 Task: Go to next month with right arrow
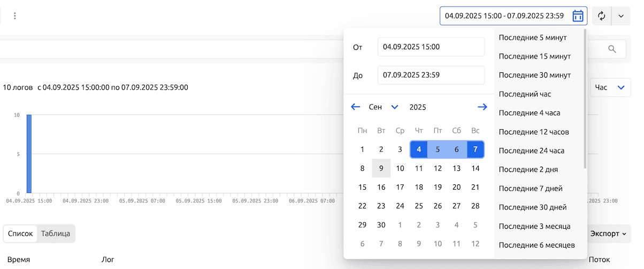pyautogui.click(x=482, y=107)
